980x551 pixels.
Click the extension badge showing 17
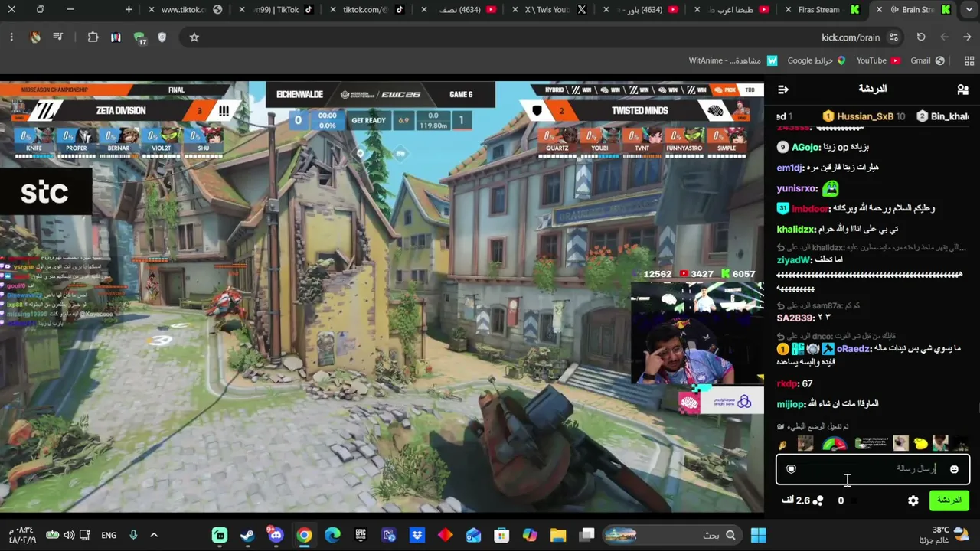tap(139, 37)
